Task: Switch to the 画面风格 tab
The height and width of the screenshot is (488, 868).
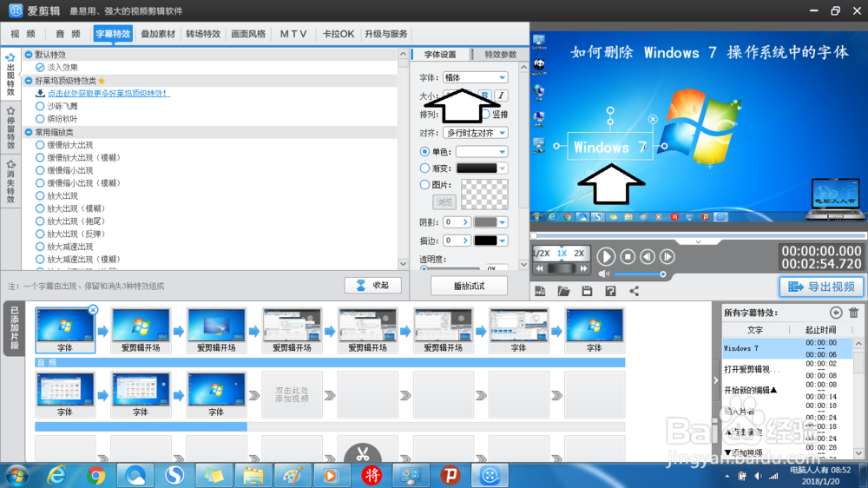Action: click(x=248, y=34)
